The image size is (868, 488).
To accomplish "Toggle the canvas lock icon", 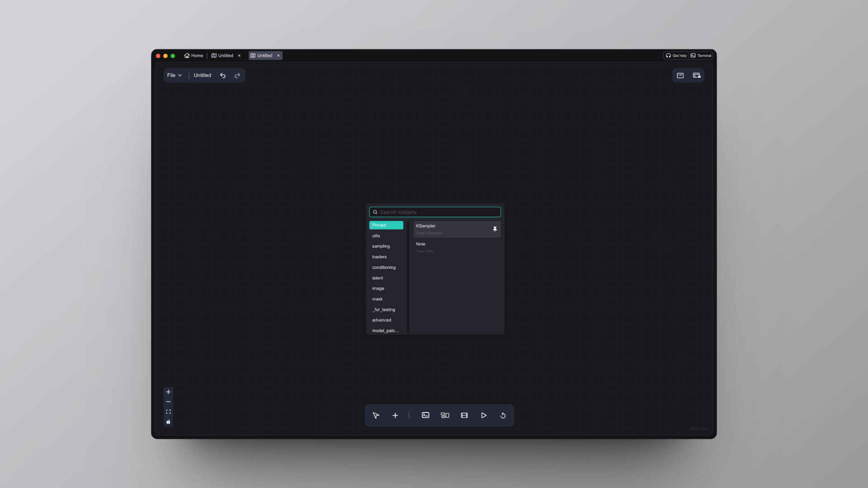I will click(168, 422).
